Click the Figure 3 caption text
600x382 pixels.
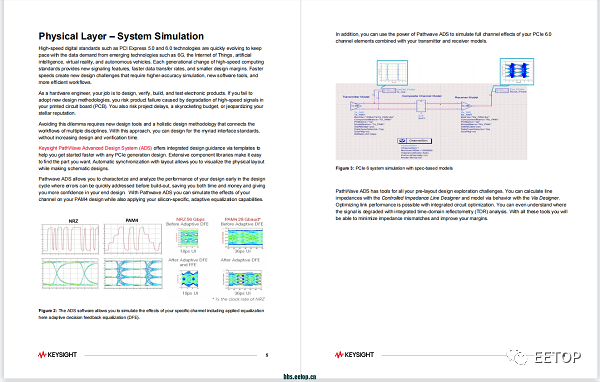coord(394,168)
